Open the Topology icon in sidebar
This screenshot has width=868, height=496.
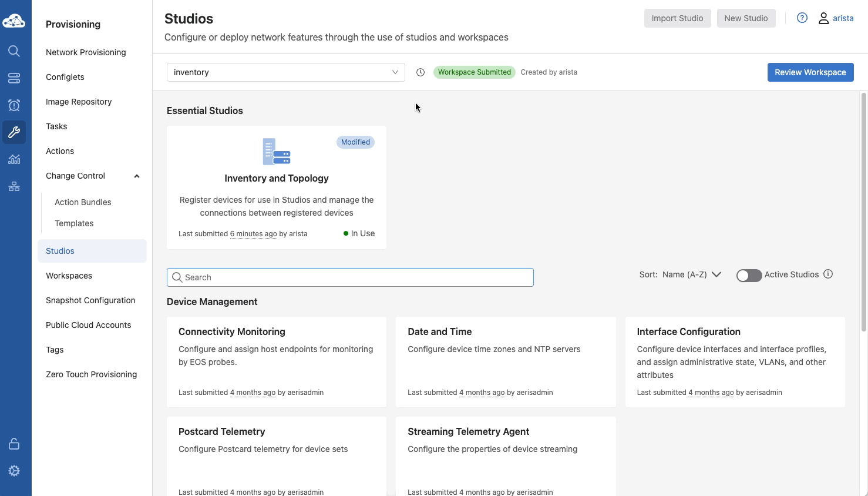tap(14, 186)
